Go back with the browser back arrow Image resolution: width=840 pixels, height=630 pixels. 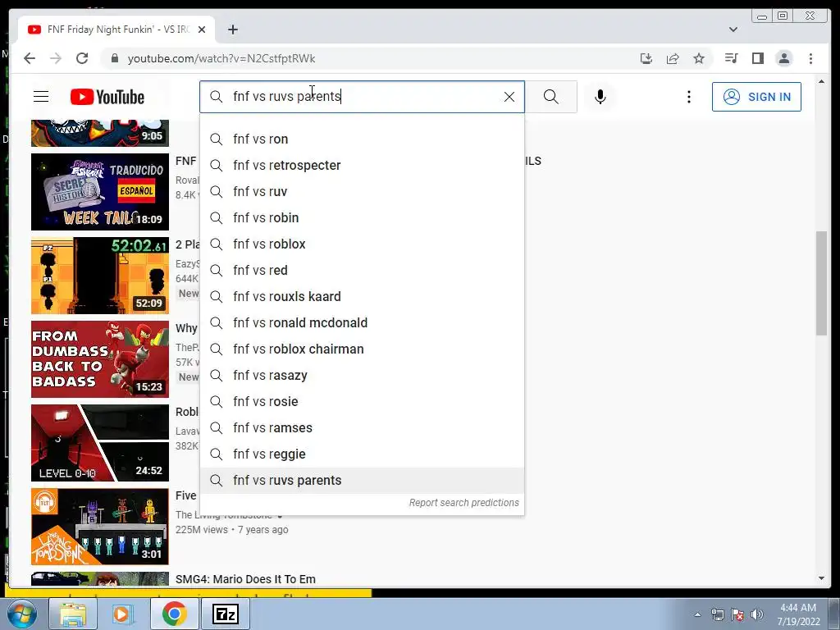(x=30, y=58)
